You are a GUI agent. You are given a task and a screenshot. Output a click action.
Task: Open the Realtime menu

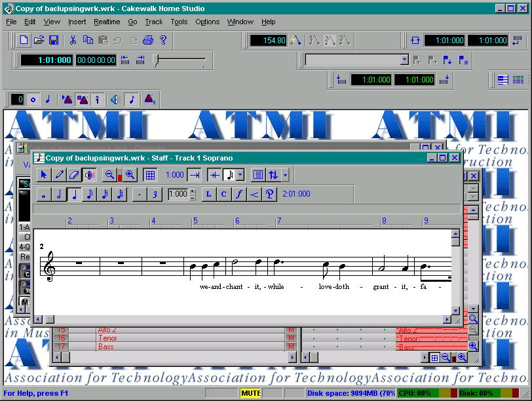point(107,22)
